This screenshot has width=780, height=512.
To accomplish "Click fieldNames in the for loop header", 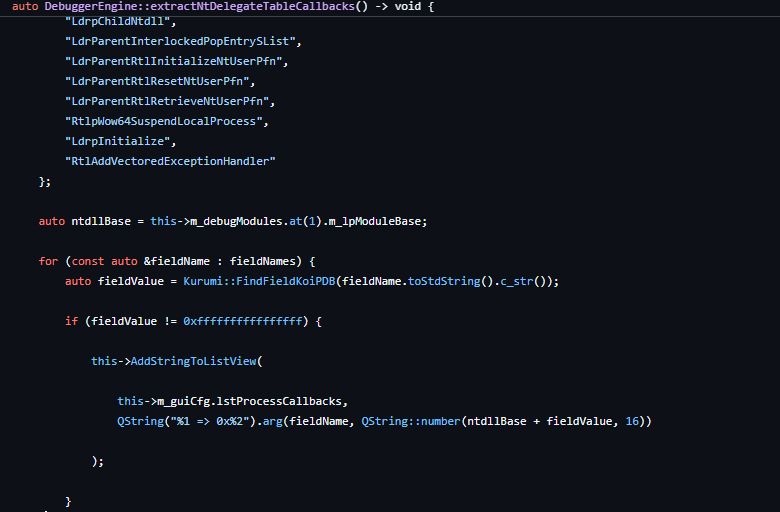I will tap(263, 261).
